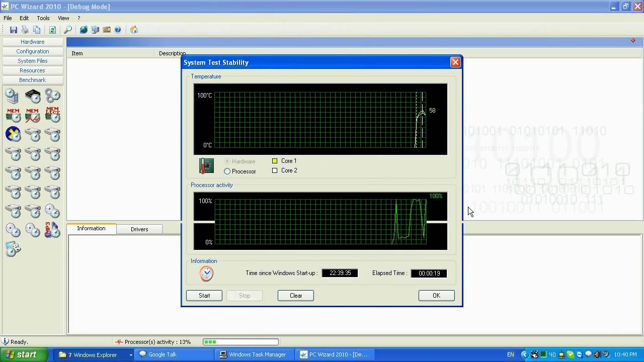Open the ? help menu

click(78, 18)
